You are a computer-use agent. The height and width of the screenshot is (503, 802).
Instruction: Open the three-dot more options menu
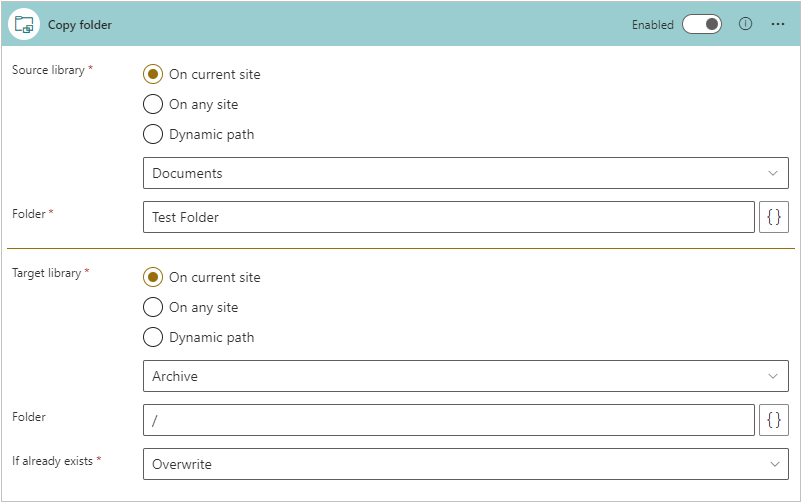tap(778, 24)
